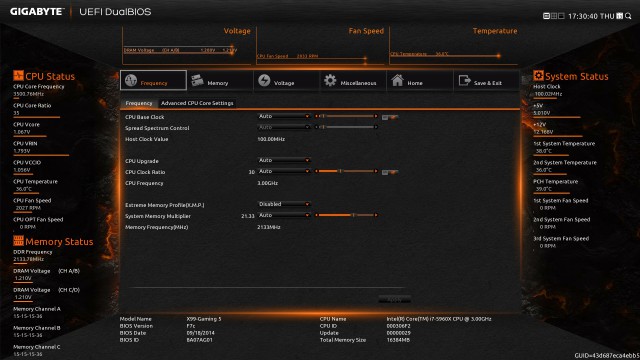This screenshot has width=640, height=360.
Task: Click the 17:30:40 clock display
Action: [583, 16]
